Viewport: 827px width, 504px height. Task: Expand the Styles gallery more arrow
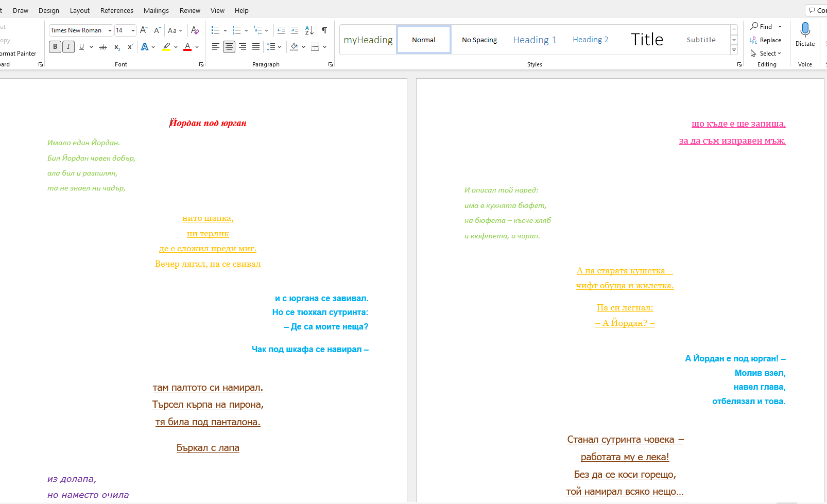734,50
